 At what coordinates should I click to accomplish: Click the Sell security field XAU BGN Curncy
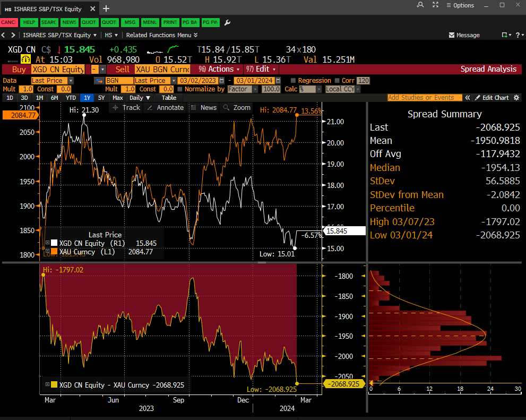pyautogui.click(x=162, y=70)
